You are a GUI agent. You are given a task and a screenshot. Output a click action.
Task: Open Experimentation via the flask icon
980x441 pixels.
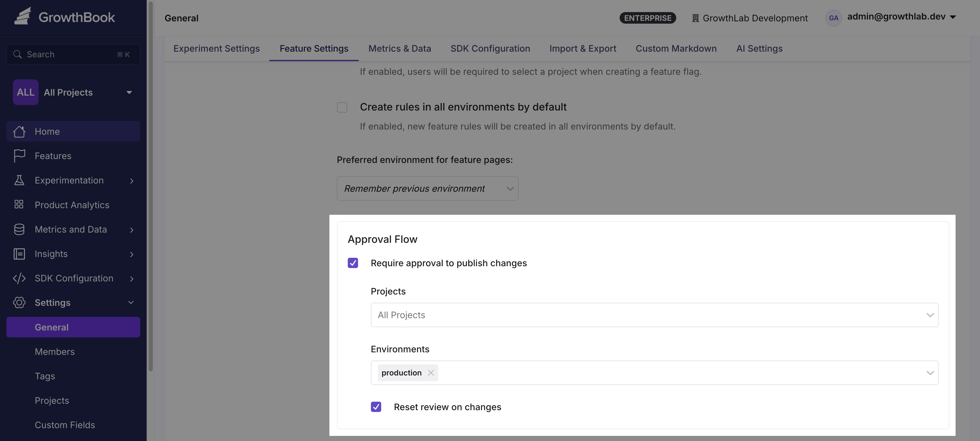19,180
